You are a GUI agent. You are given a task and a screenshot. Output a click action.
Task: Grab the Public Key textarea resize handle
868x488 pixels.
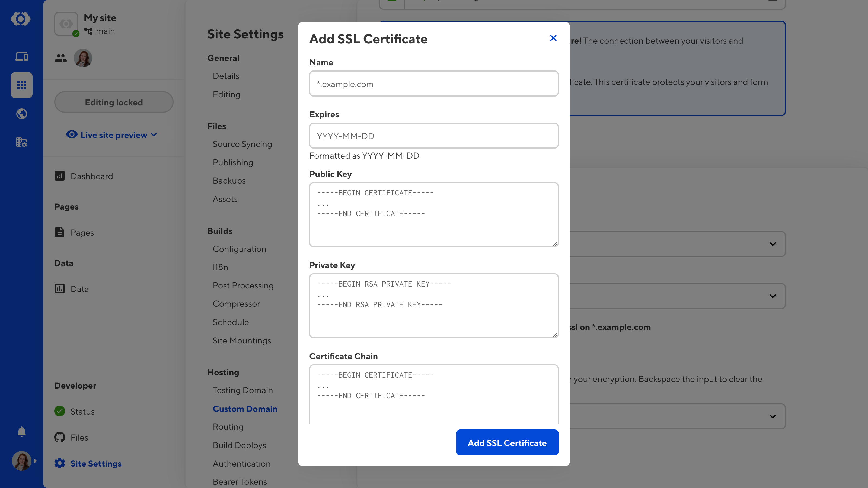[x=555, y=244]
